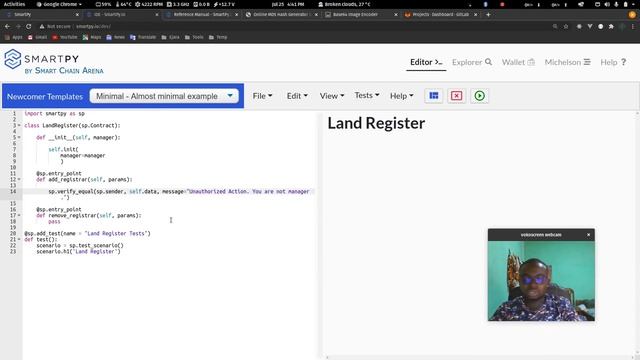Open the clock and date in top bar
The width and height of the screenshot is (640, 360).
tap(288, 4)
